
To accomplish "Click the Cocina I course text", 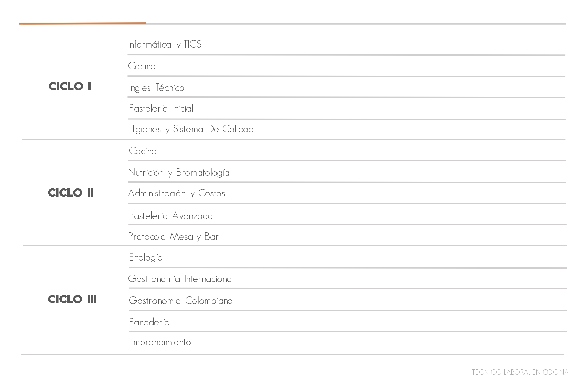I will tap(145, 66).
